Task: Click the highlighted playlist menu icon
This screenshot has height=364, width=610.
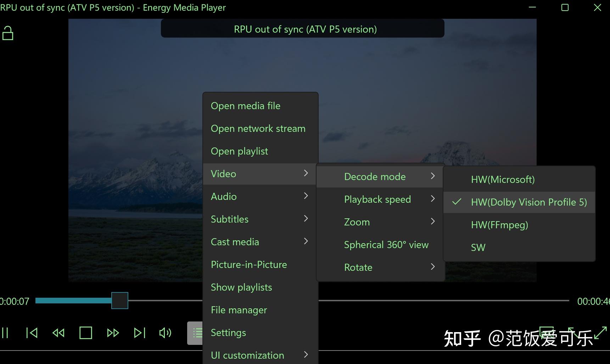Action: click(197, 333)
